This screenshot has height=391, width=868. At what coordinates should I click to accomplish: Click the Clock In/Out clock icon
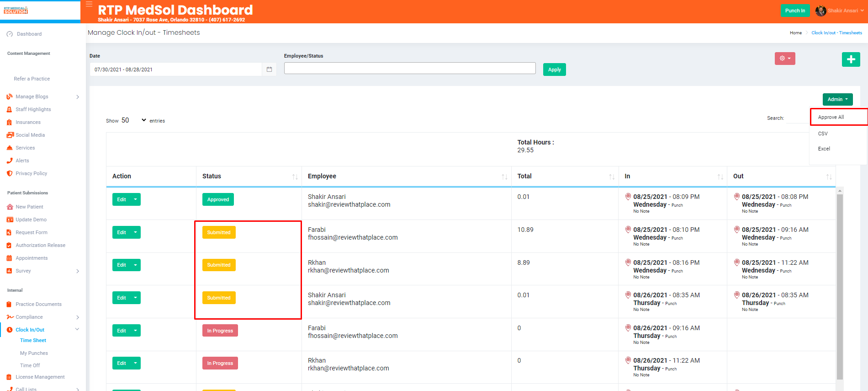click(10, 330)
